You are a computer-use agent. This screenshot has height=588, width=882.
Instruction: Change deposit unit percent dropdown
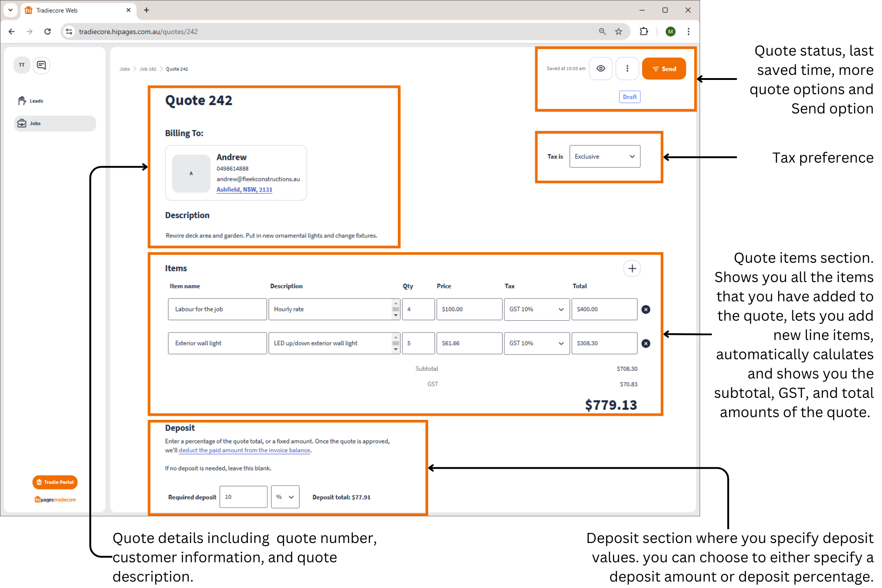[x=285, y=497]
